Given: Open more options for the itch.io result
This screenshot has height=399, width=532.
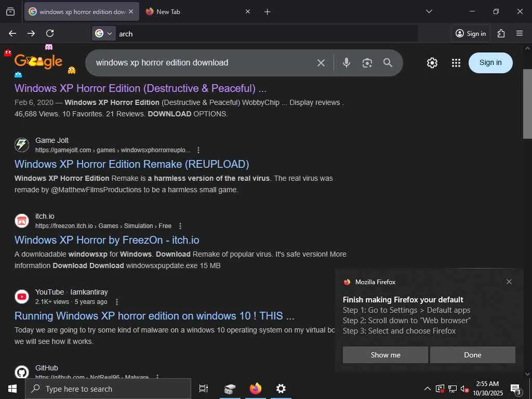Looking at the screenshot, I should (180, 226).
